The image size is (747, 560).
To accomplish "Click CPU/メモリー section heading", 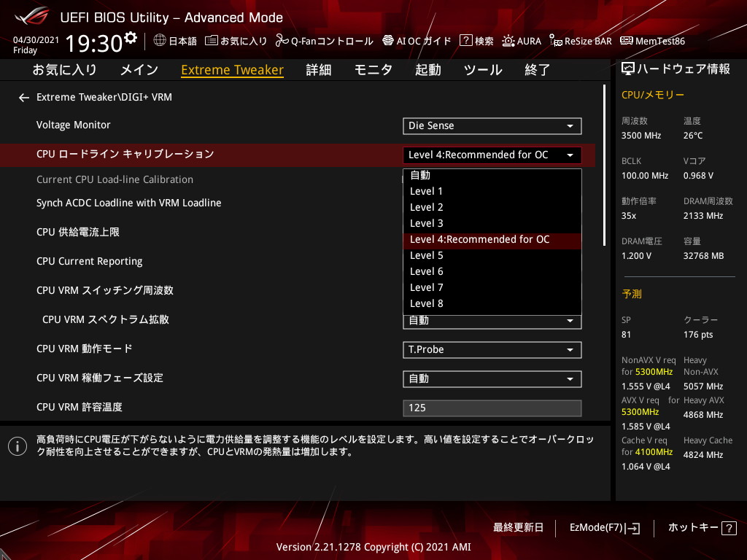I will point(653,95).
